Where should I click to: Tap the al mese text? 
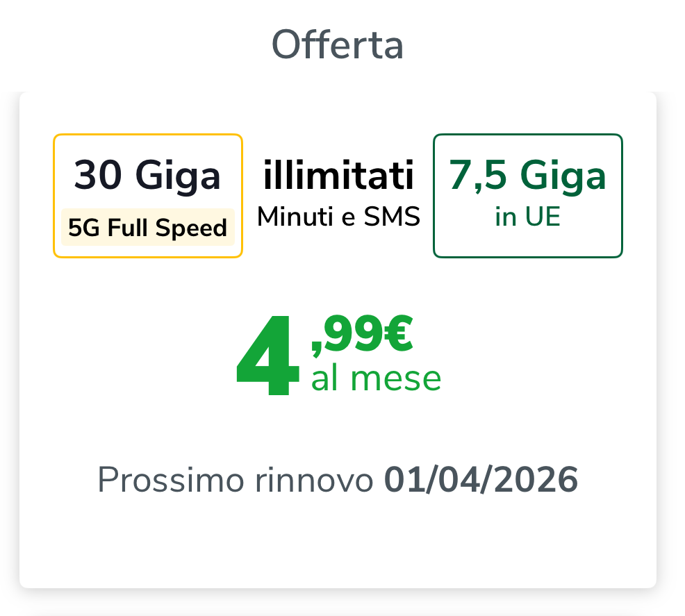[376, 378]
